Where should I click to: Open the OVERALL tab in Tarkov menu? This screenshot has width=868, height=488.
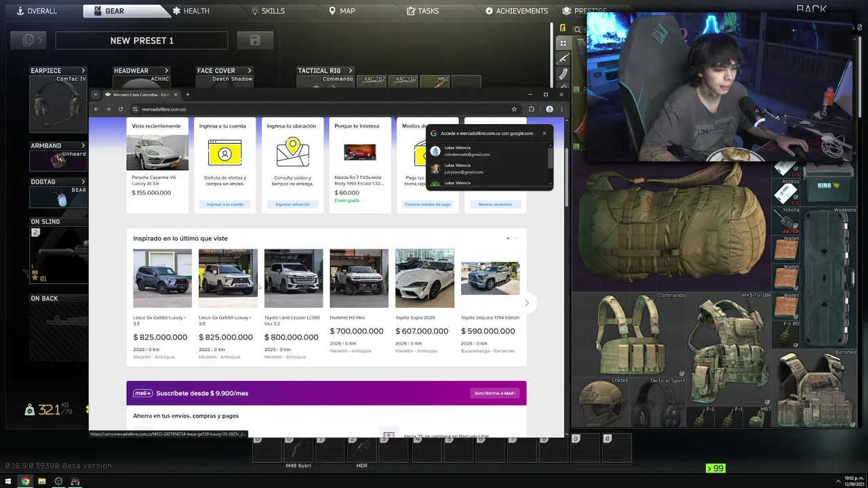click(x=37, y=11)
